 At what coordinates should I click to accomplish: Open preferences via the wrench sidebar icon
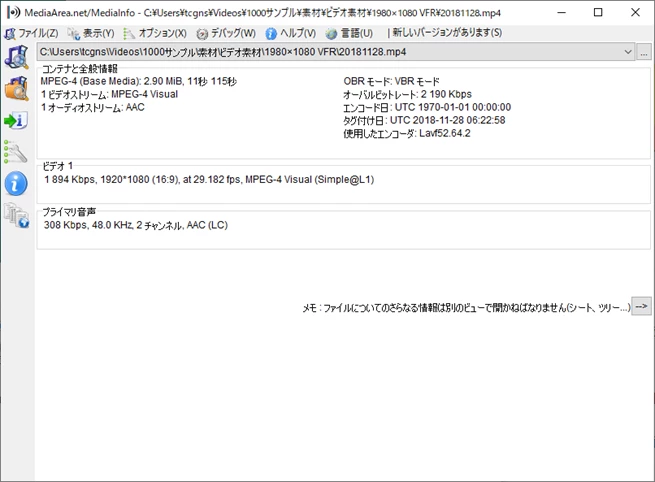15,152
